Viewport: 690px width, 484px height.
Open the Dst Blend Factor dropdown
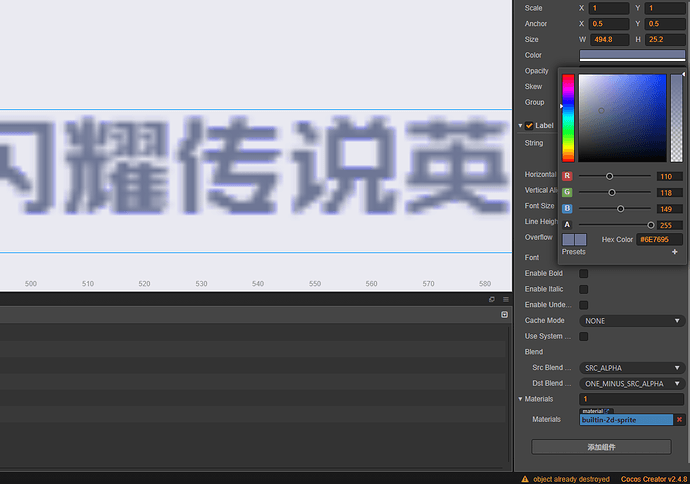point(632,384)
